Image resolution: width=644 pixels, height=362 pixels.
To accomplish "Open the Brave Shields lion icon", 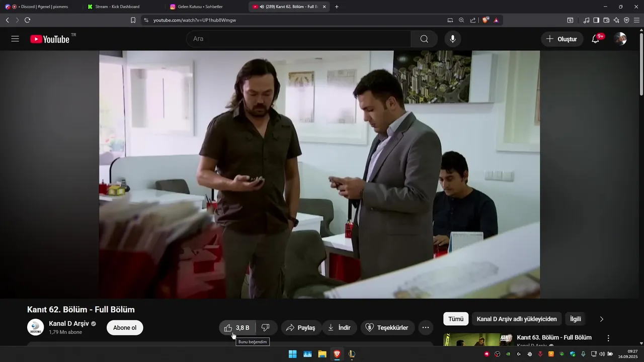I will click(486, 20).
